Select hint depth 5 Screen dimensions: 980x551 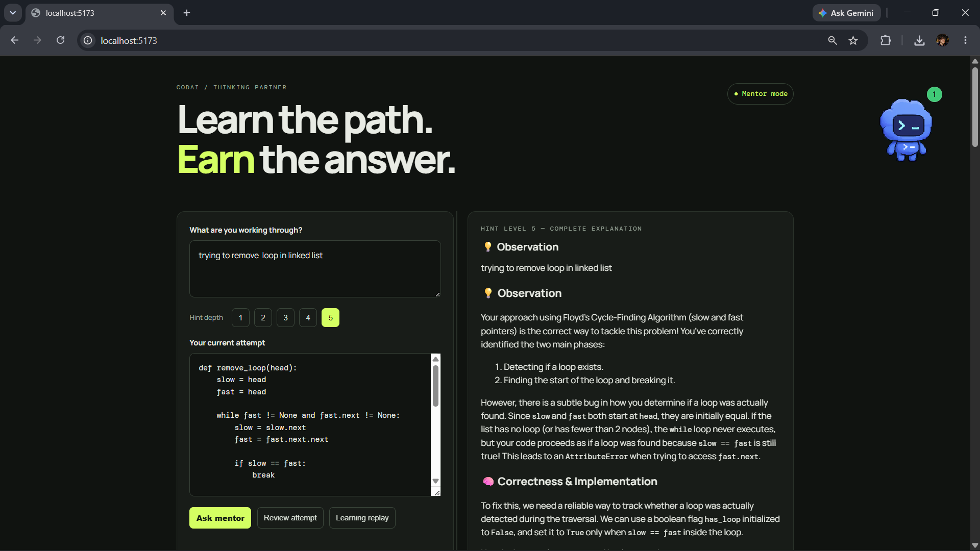point(330,318)
